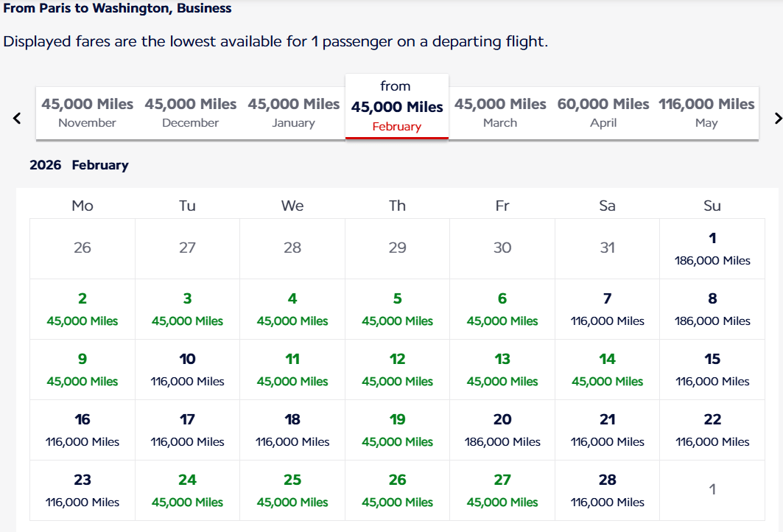Open the May 116,000 Miles tab
Viewport: 783px width, 532px height.
[x=706, y=113]
